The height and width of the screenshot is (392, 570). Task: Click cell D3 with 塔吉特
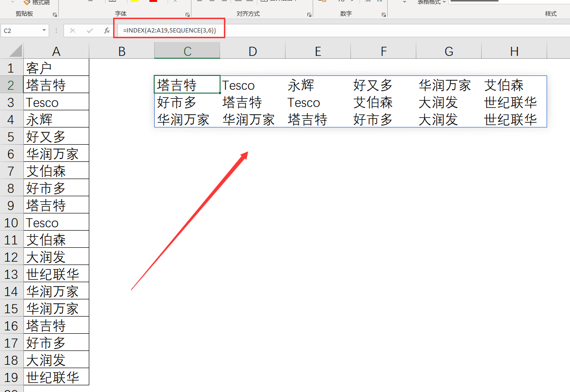point(252,102)
